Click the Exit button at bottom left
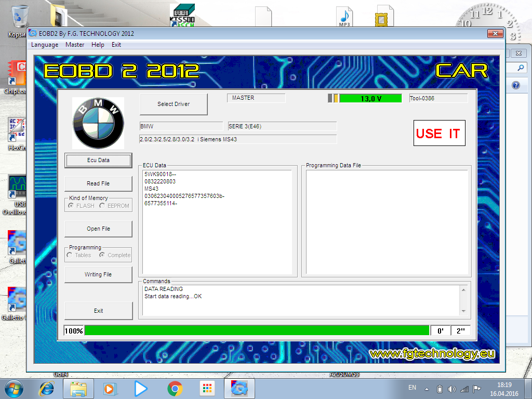This screenshot has width=532, height=399. (98, 311)
